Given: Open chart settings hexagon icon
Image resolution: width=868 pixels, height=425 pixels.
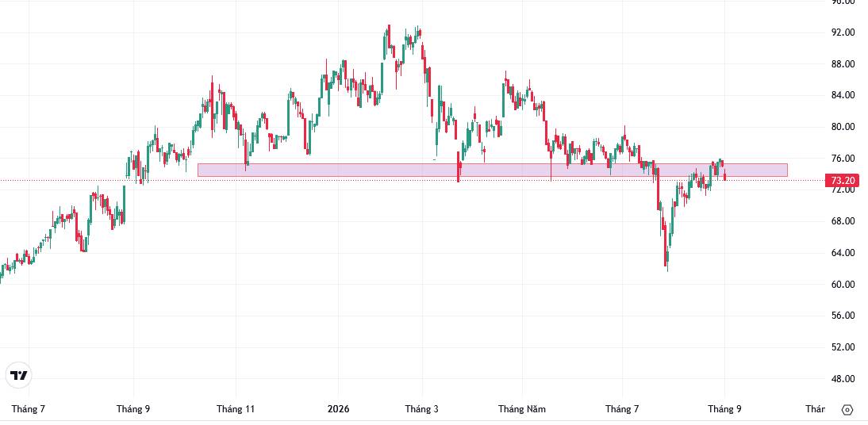Looking at the screenshot, I should pyautogui.click(x=847, y=409).
